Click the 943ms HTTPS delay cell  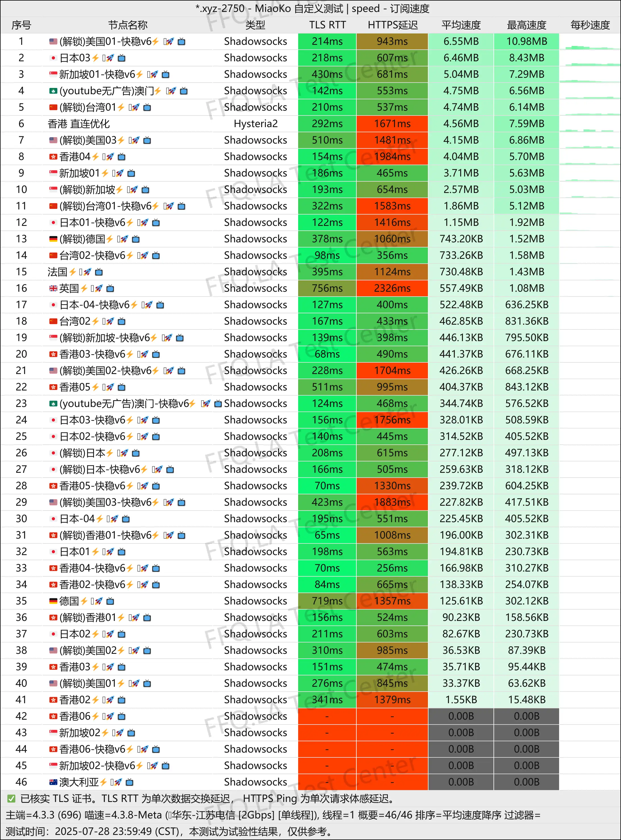pos(392,42)
